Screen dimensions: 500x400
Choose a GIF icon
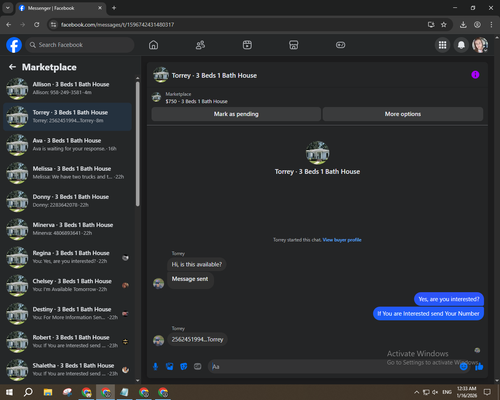[x=198, y=367]
